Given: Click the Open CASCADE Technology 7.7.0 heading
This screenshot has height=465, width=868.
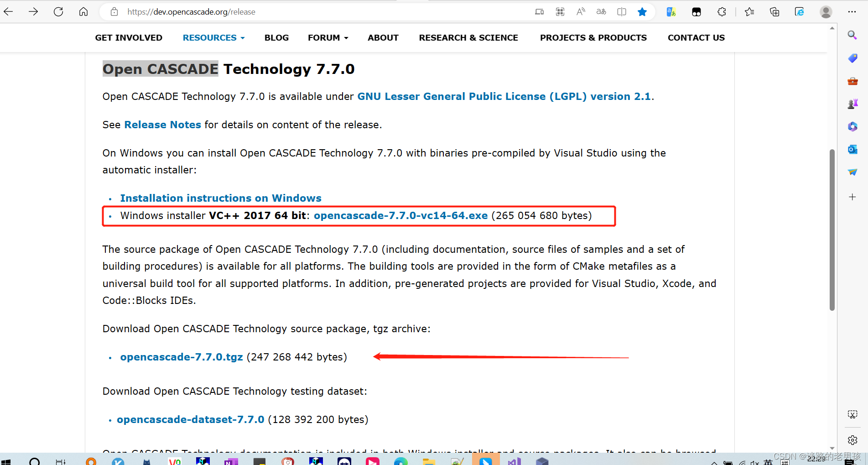Looking at the screenshot, I should 229,69.
